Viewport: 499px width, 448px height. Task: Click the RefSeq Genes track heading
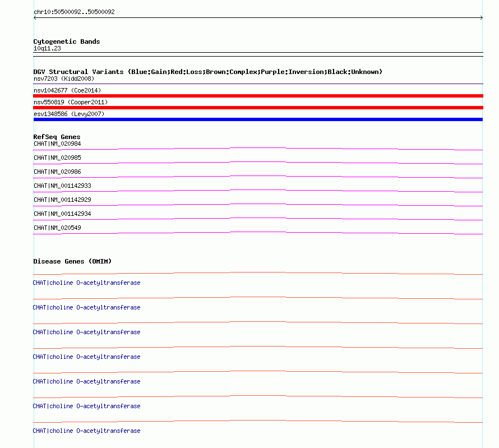click(57, 137)
